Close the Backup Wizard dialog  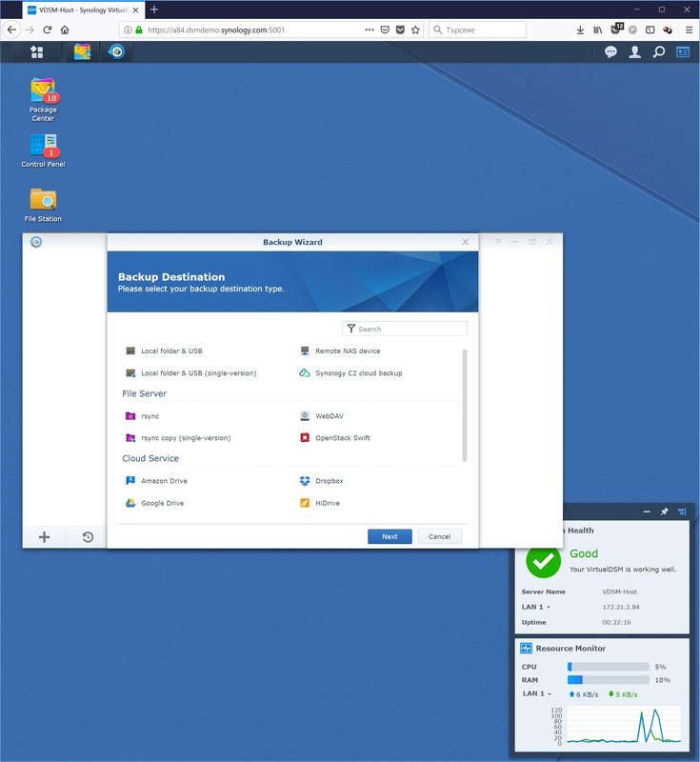466,242
